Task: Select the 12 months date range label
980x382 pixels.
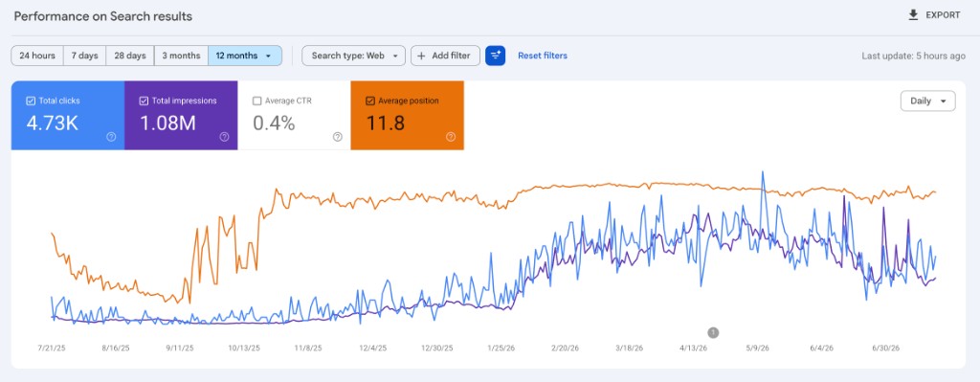Action: tap(237, 56)
